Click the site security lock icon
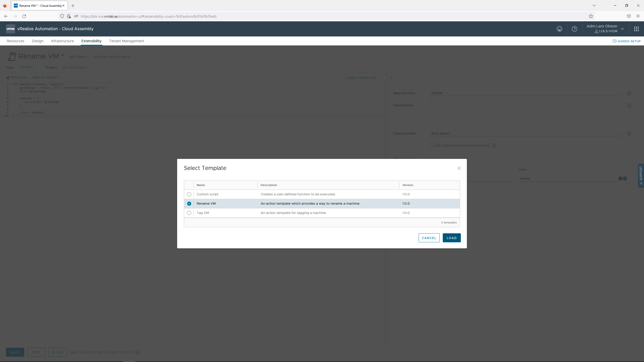Viewport: 644px width, 362px height. click(x=69, y=16)
